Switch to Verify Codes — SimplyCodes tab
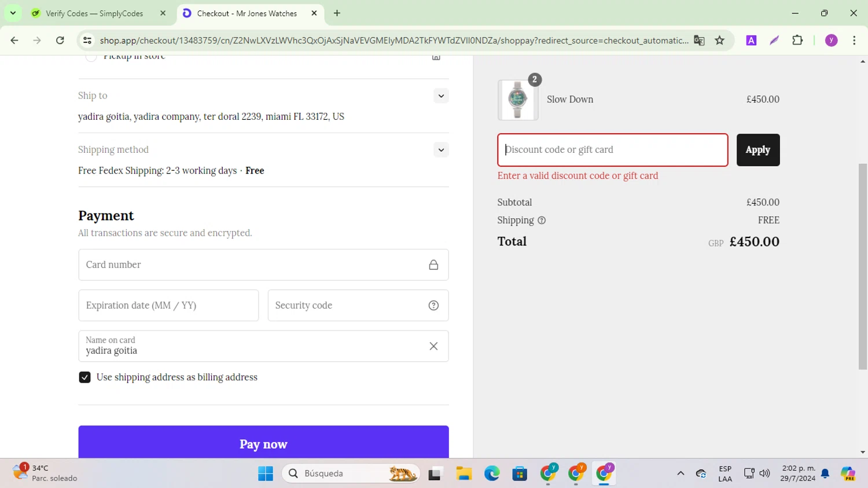Screen dimensions: 868x488 [x=98, y=13]
